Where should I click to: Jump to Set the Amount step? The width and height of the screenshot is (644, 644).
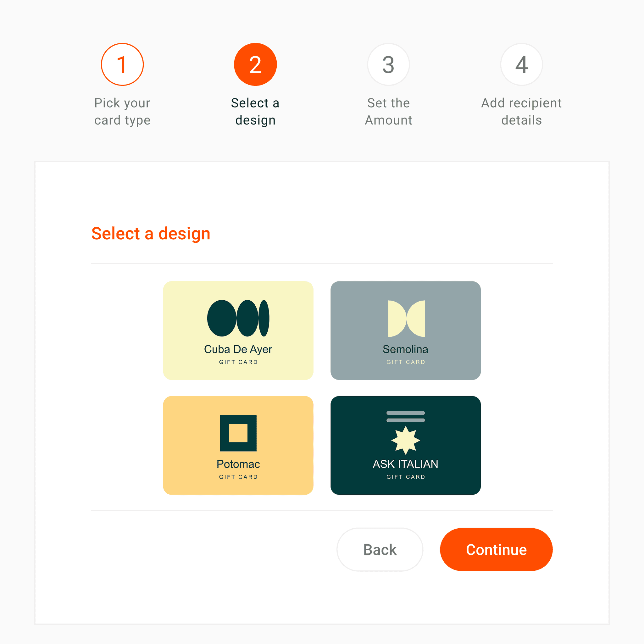[388, 111]
